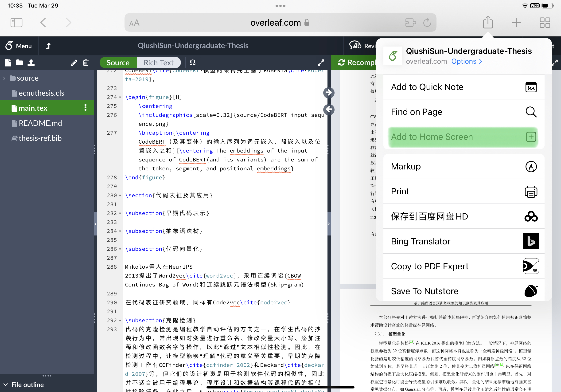This screenshot has width=561, height=392.
Task: Expand the source folder
Action: click(x=4, y=78)
